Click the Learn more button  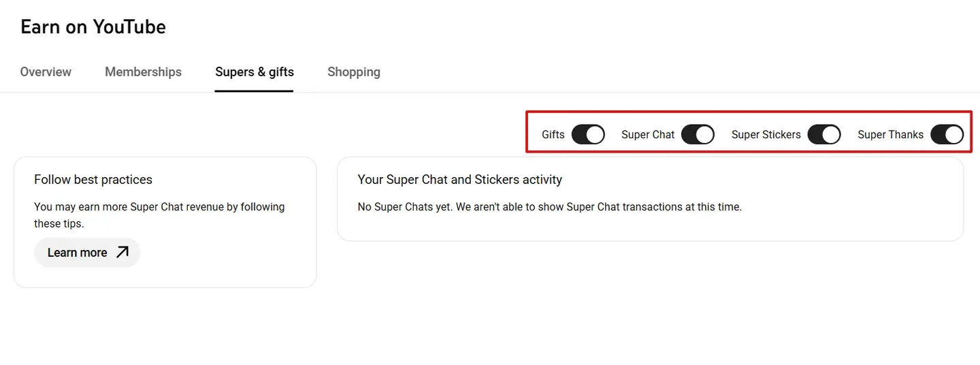coord(87,253)
